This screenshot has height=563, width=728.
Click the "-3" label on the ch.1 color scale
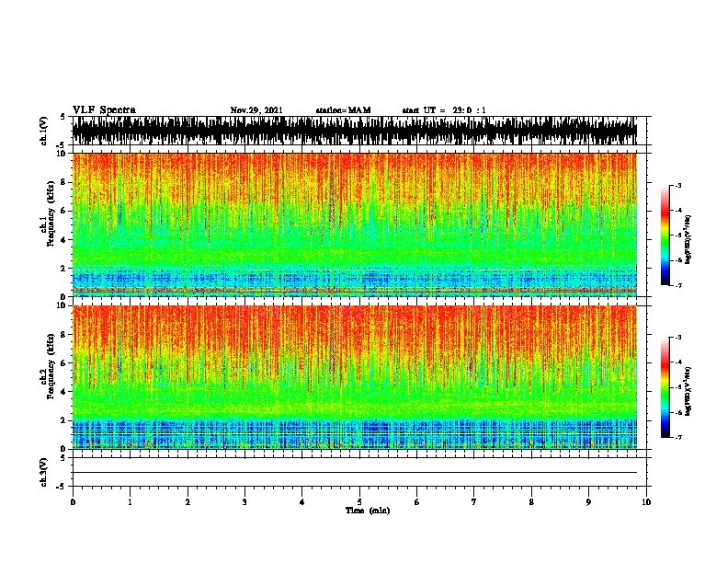677,185
